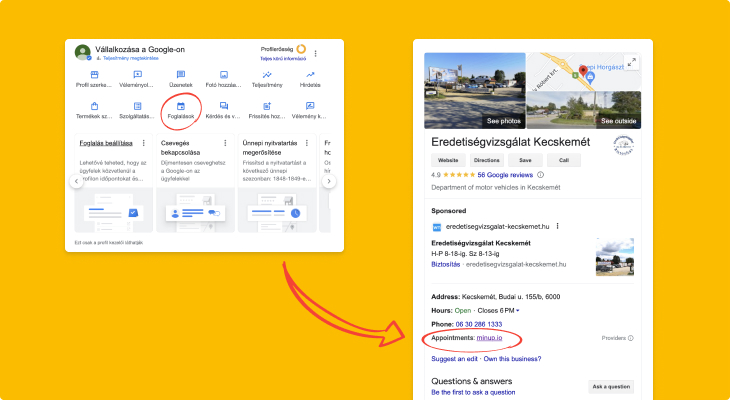Open the Teljesítmény performance icon
The width and height of the screenshot is (730, 400).
coord(267,75)
